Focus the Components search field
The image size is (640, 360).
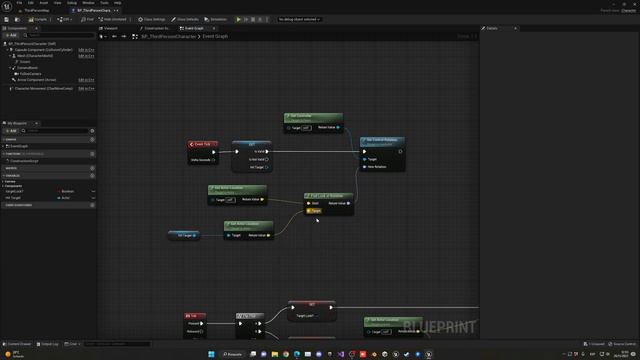pos(59,36)
